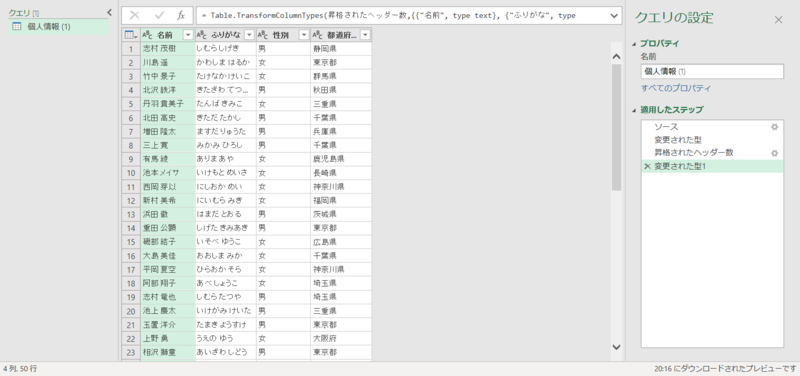The height and width of the screenshot is (376, 800).
Task: Select the 性別 column header
Action: tap(283, 35)
